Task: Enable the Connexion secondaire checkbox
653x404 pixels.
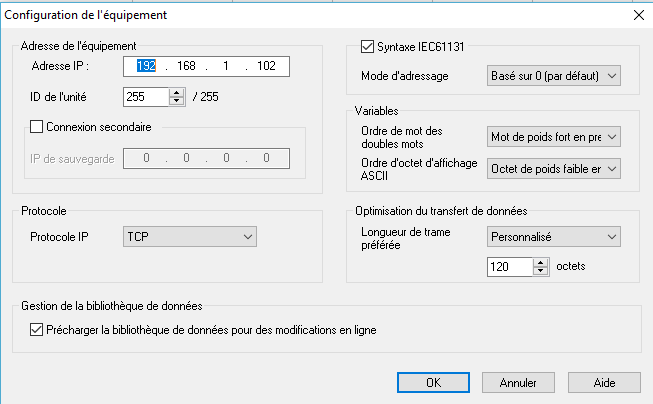Action: (38, 127)
